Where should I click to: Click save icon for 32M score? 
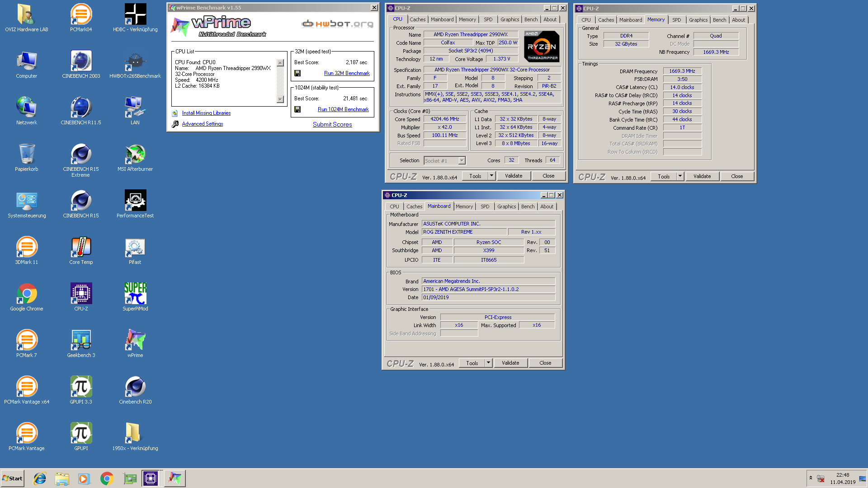(x=297, y=73)
